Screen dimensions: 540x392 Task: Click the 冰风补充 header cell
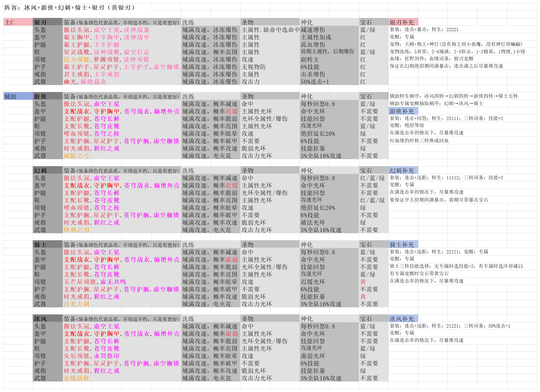click(x=403, y=319)
